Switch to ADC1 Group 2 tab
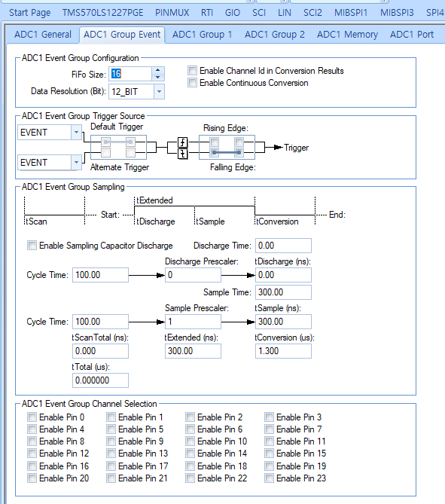Viewport: 445px width, 504px height. pyautogui.click(x=275, y=35)
